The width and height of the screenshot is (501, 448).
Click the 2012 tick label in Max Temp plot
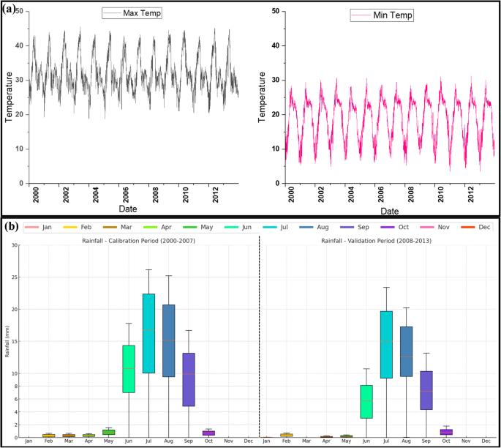click(x=215, y=195)
